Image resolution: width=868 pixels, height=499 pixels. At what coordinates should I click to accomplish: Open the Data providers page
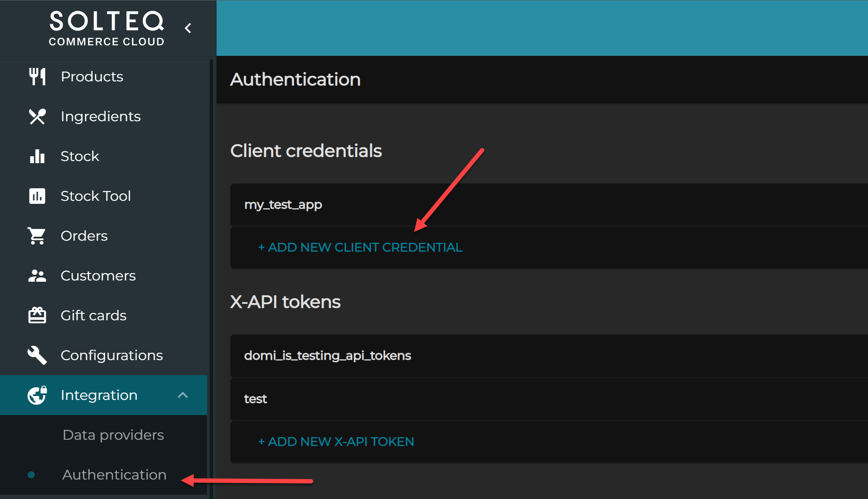[113, 435]
